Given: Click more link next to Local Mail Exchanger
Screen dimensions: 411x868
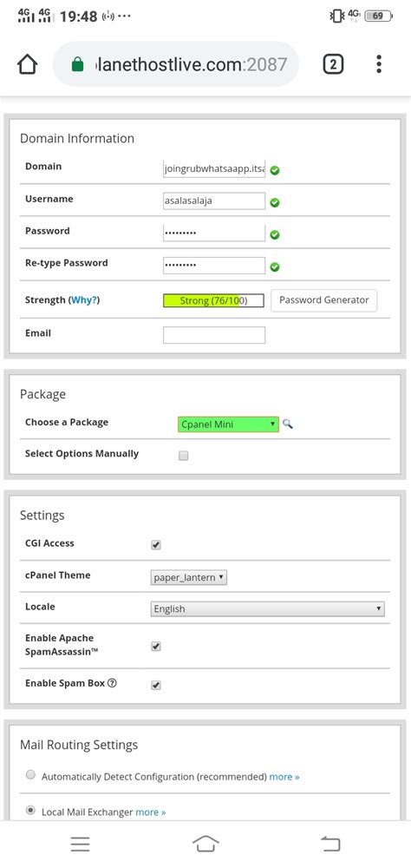Looking at the screenshot, I should [151, 812].
